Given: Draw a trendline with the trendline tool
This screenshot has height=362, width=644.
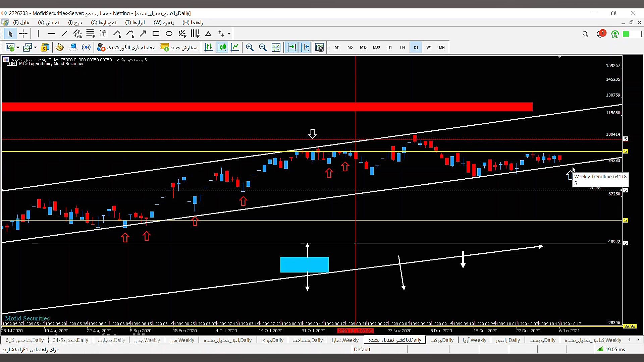Looking at the screenshot, I should click(64, 34).
